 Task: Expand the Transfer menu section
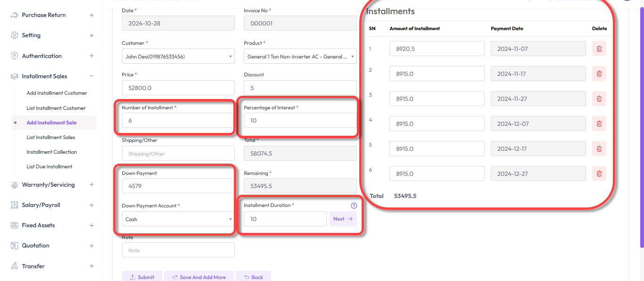[91, 266]
